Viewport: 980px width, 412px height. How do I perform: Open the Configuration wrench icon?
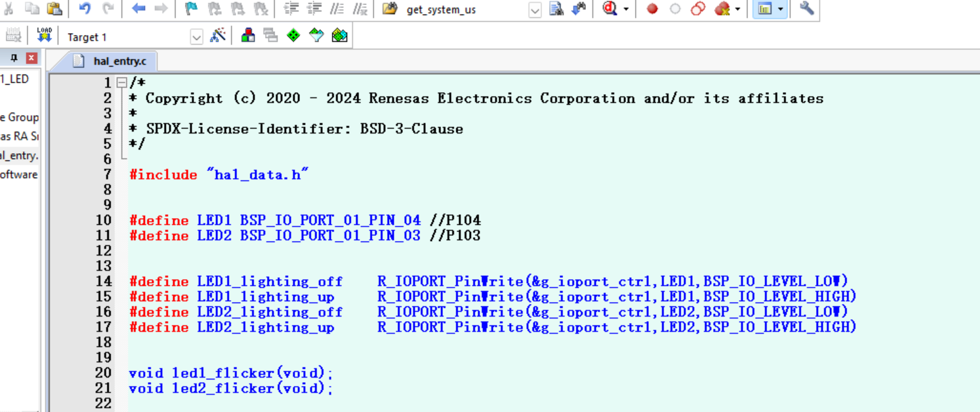[806, 8]
